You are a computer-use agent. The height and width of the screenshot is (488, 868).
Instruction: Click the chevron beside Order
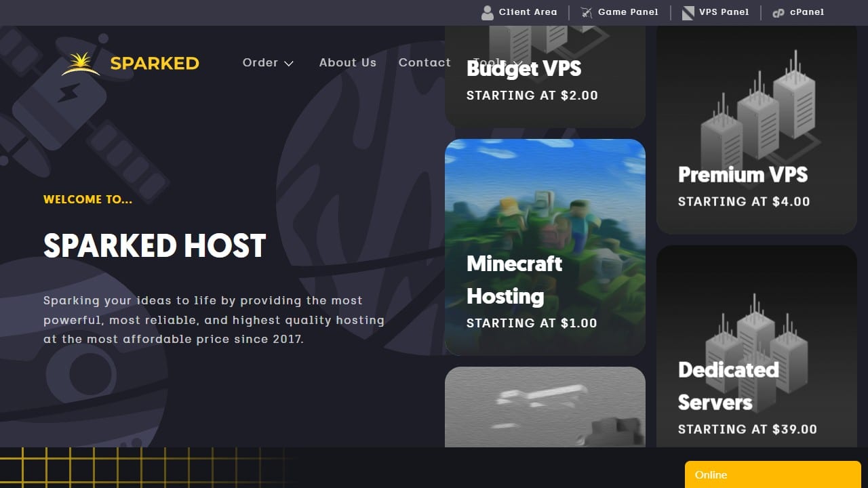point(289,64)
